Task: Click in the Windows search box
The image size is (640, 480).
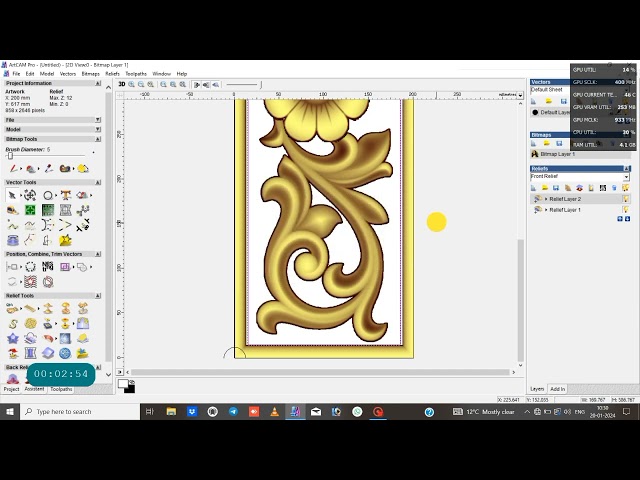Action: pos(80,412)
